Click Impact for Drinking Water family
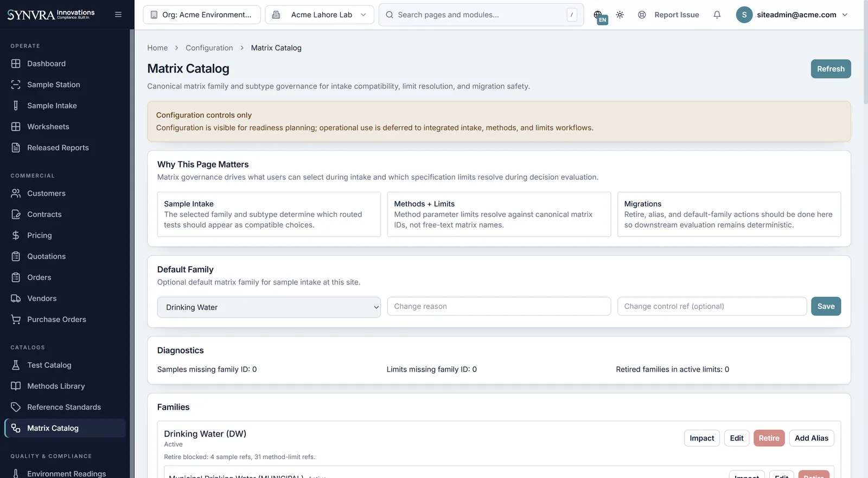The image size is (868, 478). [x=702, y=438]
